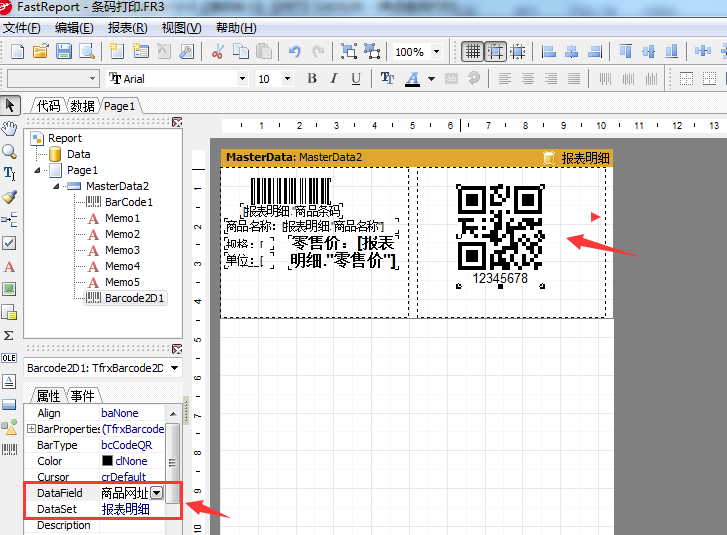This screenshot has width=727, height=535.
Task: Insert an OLE object
Action: tap(9, 358)
